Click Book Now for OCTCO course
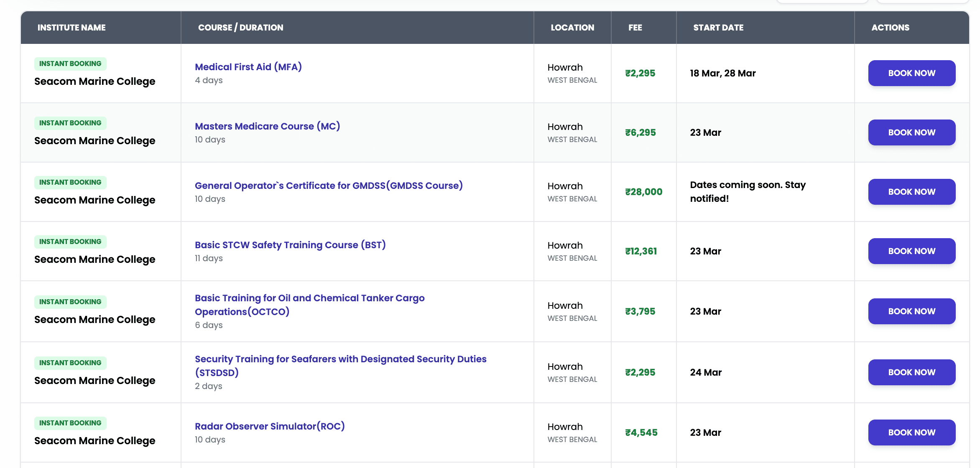980x468 pixels. [911, 311]
